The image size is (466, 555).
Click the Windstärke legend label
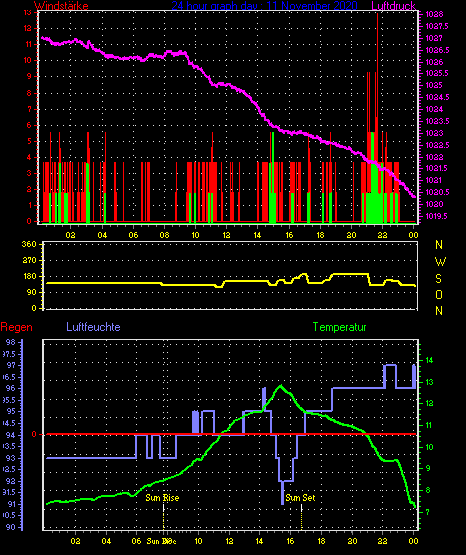61,6
